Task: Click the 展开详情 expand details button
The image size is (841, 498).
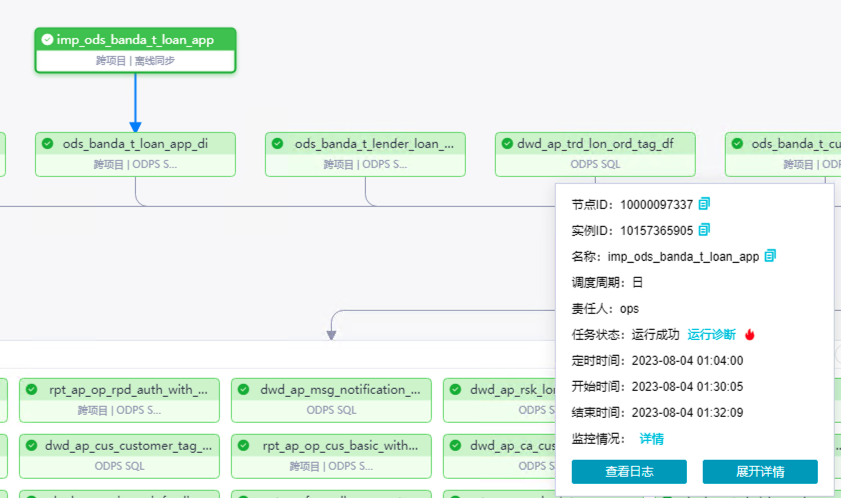Action: point(760,472)
